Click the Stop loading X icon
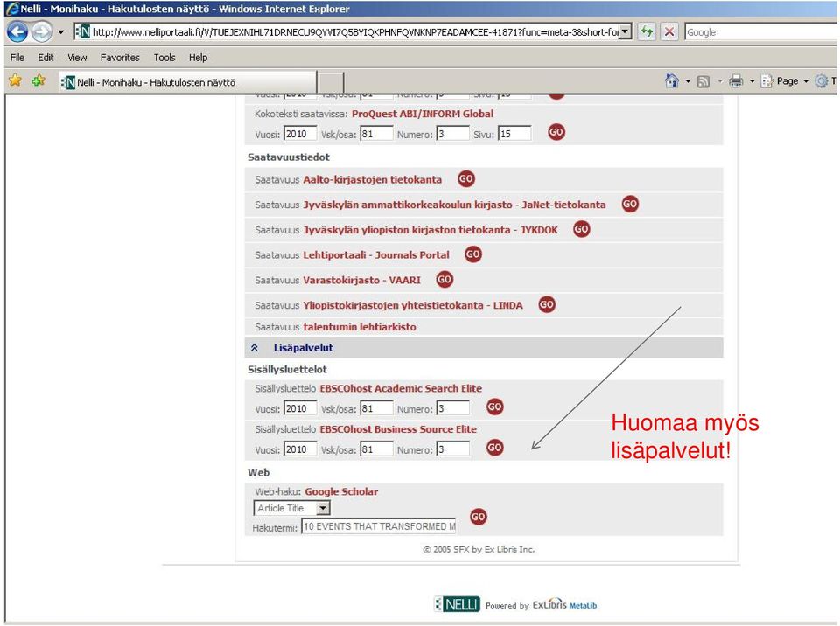This screenshot has width=840, height=626. pos(669,32)
